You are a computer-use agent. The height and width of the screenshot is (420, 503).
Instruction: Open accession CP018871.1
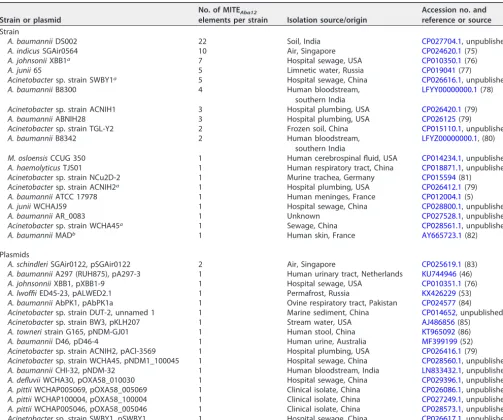click(x=442, y=168)
